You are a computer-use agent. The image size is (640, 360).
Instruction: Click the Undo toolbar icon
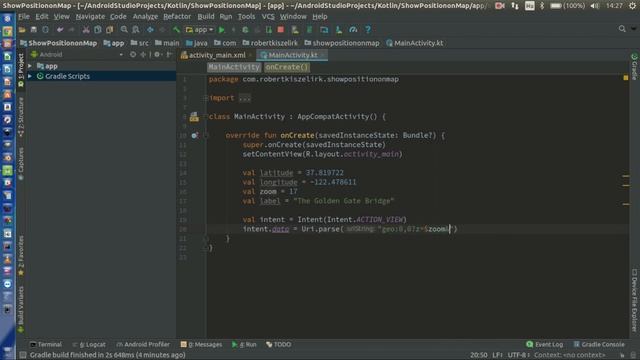coord(60,30)
